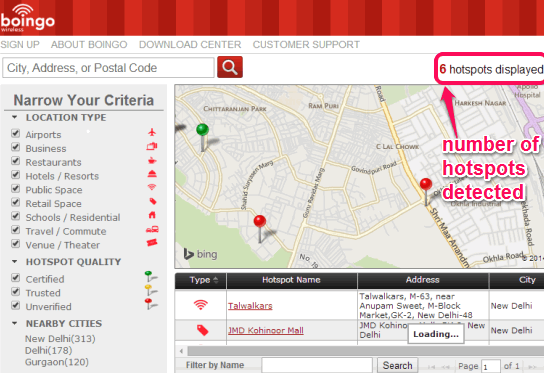
Task: Click the Business briefcase icon
Action: click(152, 146)
